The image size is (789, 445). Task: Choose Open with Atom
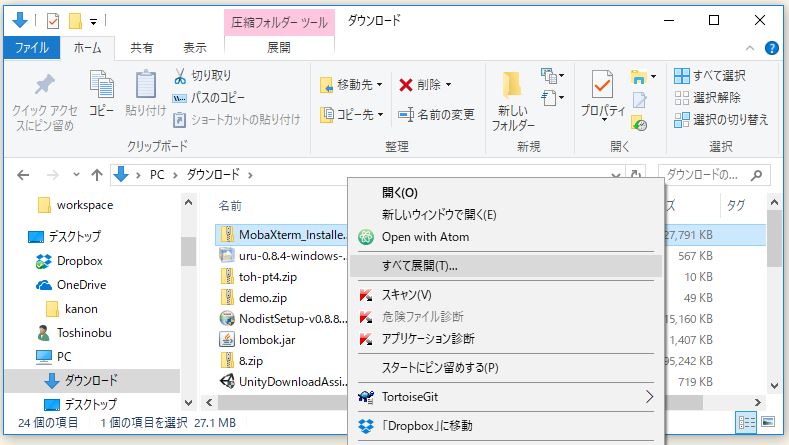tap(506, 237)
